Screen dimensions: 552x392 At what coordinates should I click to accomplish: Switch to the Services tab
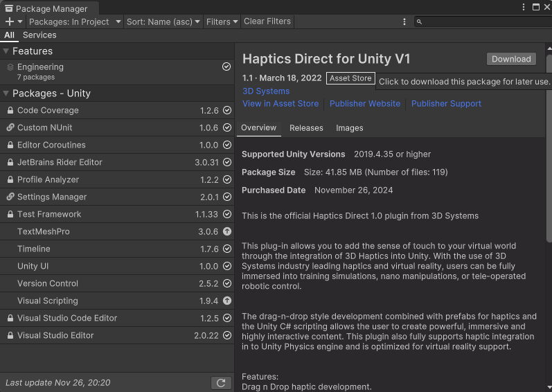39,35
